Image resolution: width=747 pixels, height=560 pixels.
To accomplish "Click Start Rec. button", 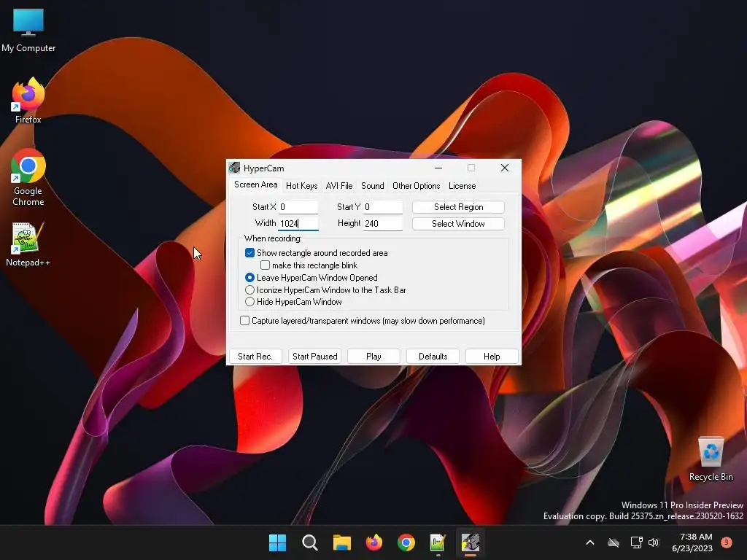I will (x=255, y=357).
